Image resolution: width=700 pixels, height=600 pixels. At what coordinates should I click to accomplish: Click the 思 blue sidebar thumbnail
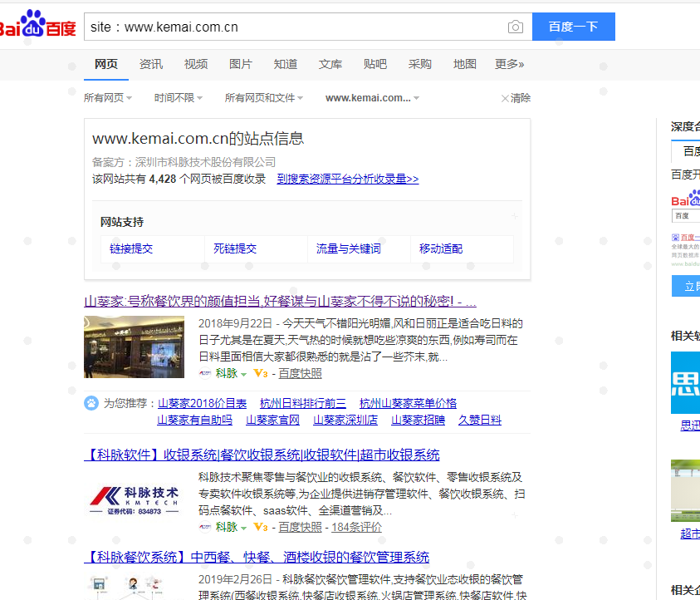click(685, 382)
